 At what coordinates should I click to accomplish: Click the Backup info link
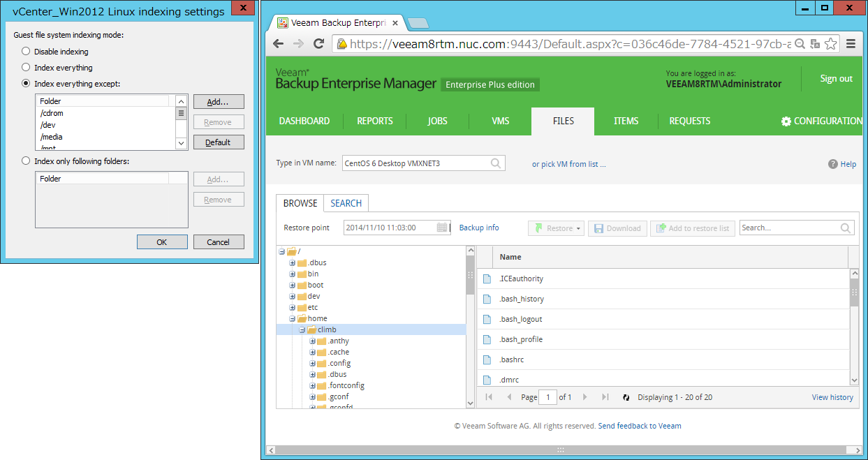coord(479,228)
